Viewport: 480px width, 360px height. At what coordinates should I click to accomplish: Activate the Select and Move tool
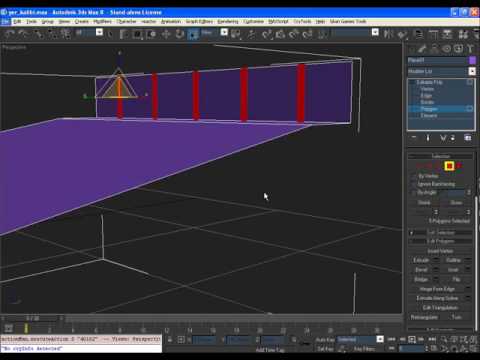166,34
